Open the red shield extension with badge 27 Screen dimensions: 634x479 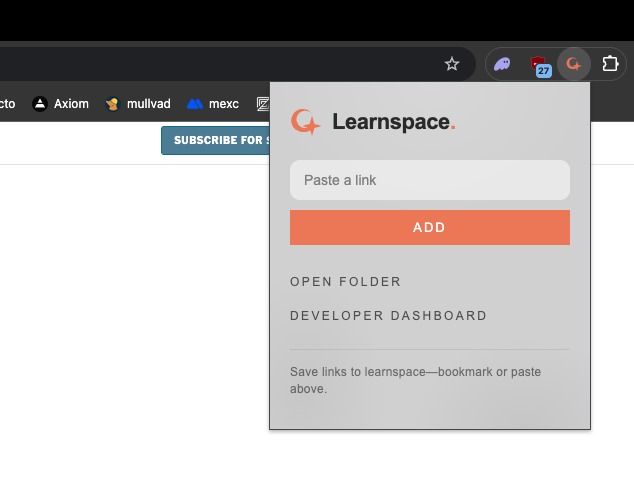540,66
